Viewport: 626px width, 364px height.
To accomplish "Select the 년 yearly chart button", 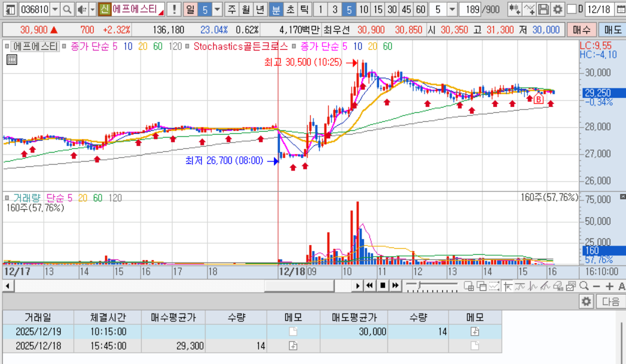I will point(260,9).
